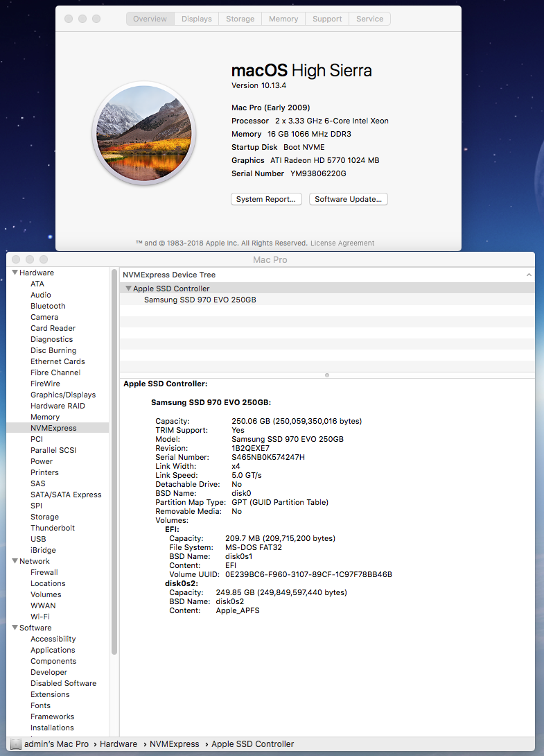This screenshot has width=544, height=756.
Task: Switch to the Overview tab
Action: tap(150, 19)
